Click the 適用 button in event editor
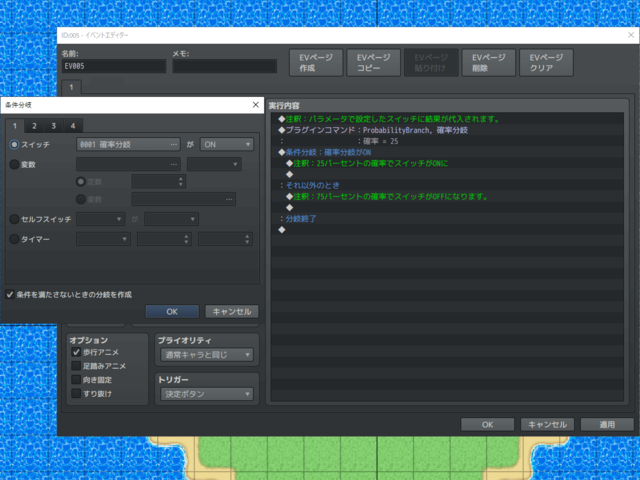This screenshot has width=640, height=480. (607, 424)
